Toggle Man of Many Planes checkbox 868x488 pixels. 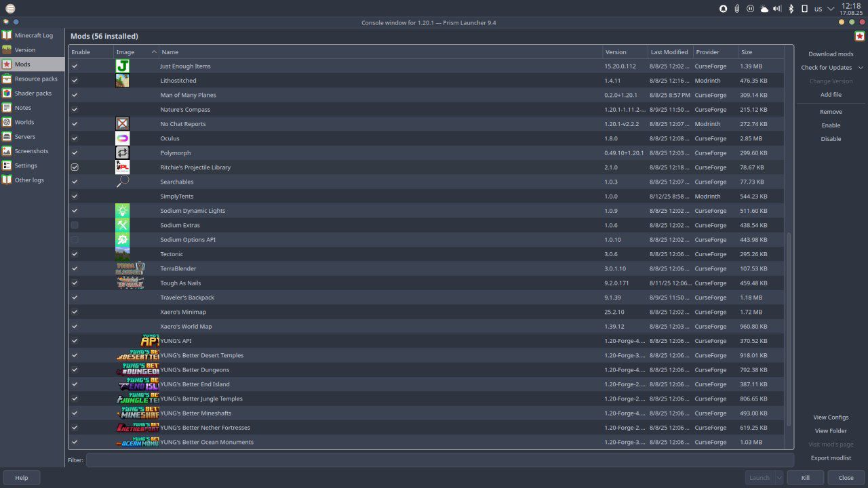click(75, 95)
